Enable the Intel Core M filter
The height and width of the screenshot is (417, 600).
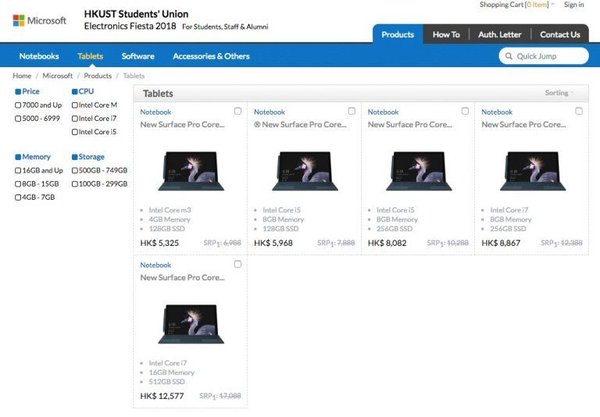(75, 105)
